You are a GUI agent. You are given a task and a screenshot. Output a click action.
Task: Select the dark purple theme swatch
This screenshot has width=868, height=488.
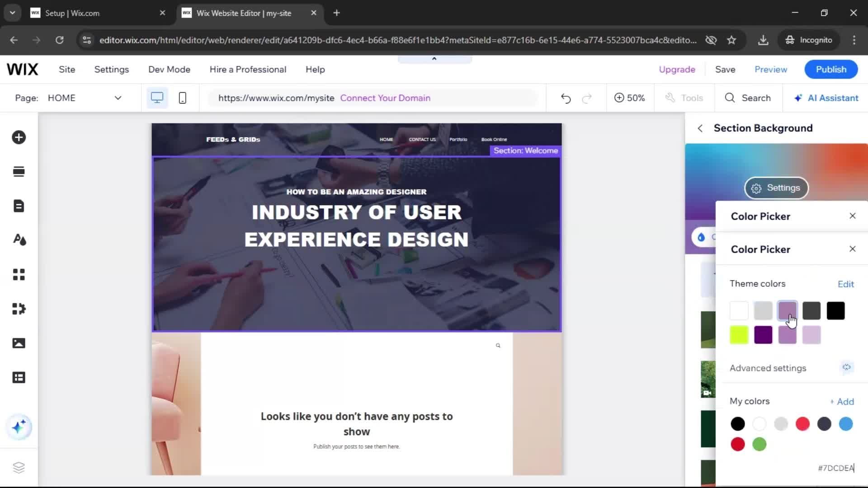coord(763,335)
